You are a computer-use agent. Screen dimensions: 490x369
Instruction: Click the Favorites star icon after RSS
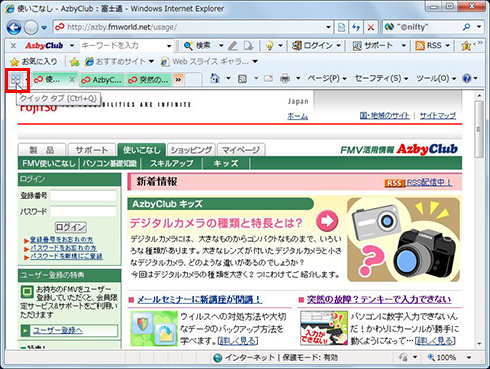[x=466, y=46]
